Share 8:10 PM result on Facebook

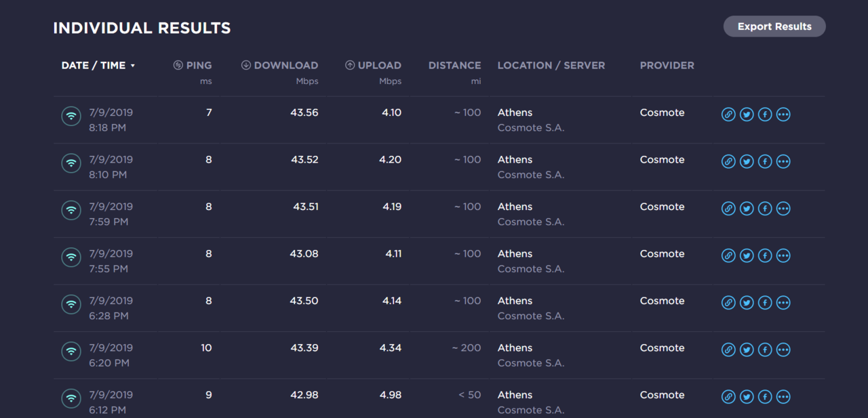(x=765, y=161)
